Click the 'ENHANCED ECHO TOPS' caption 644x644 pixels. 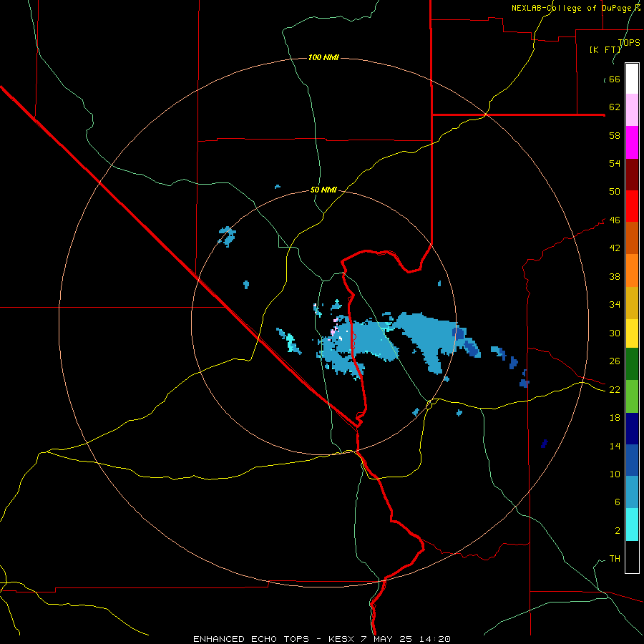click(x=251, y=639)
